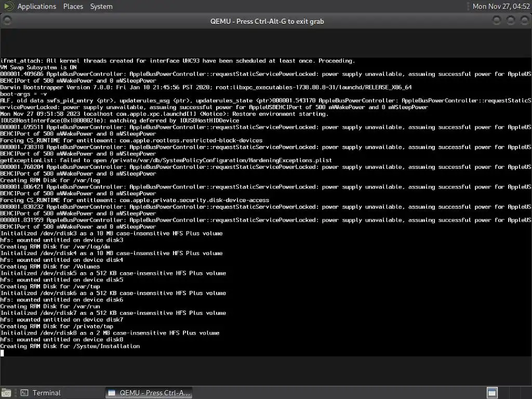Click 'Initialized /dev/rdisk6 as a 512 KB' line
Screen dimensions: 532x399
[x=113, y=293]
